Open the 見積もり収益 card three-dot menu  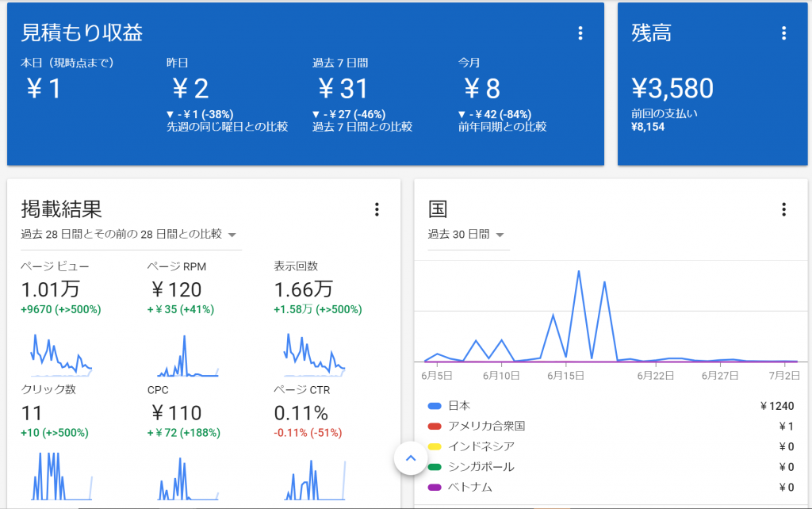click(580, 33)
